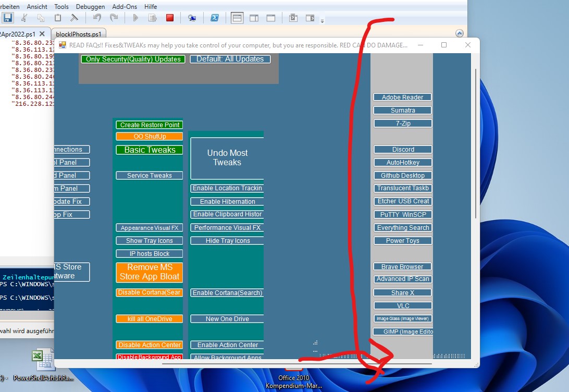Click the New One Drive button

227,319
